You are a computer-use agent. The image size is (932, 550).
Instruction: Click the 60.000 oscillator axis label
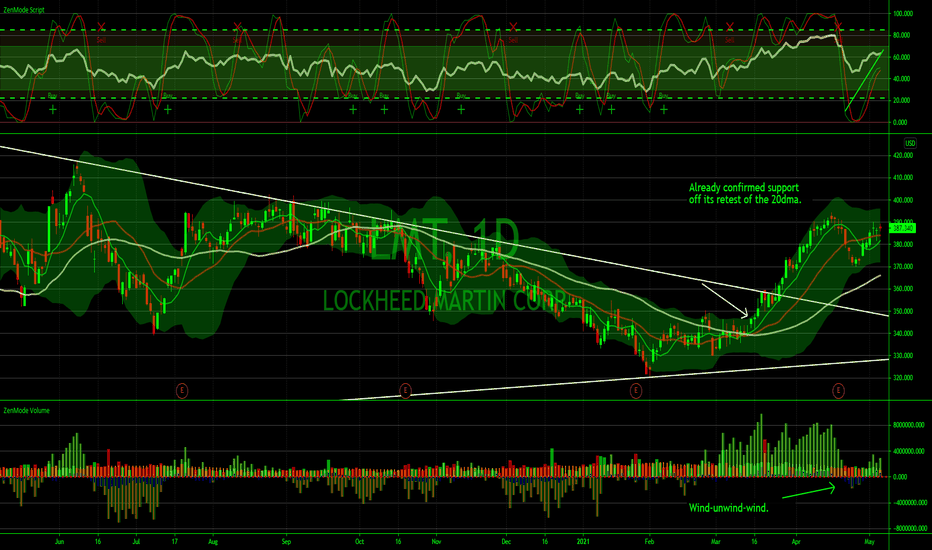pyautogui.click(x=901, y=58)
